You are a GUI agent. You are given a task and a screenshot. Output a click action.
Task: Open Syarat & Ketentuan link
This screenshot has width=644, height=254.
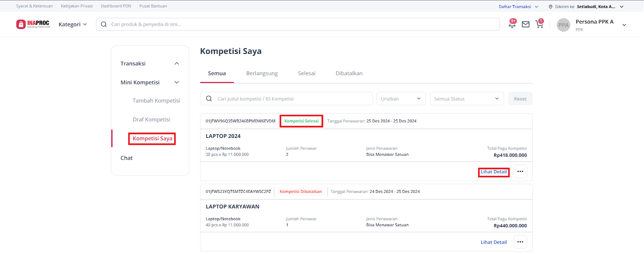coord(34,6)
